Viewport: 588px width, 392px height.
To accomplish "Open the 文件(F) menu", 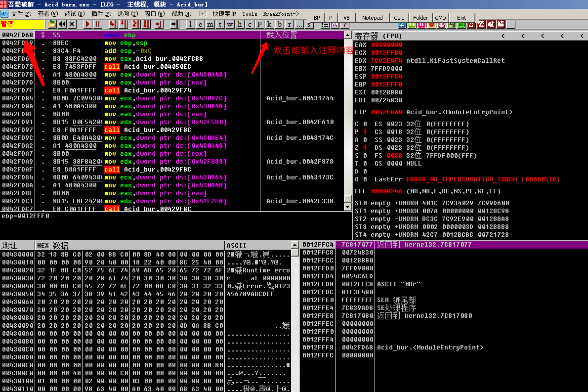I will coord(21,14).
